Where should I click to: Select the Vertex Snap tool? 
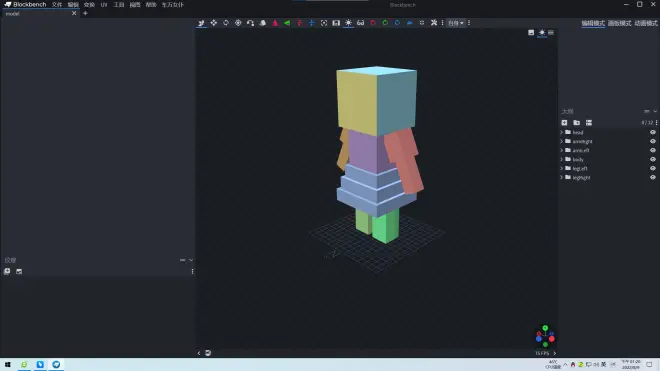click(250, 23)
